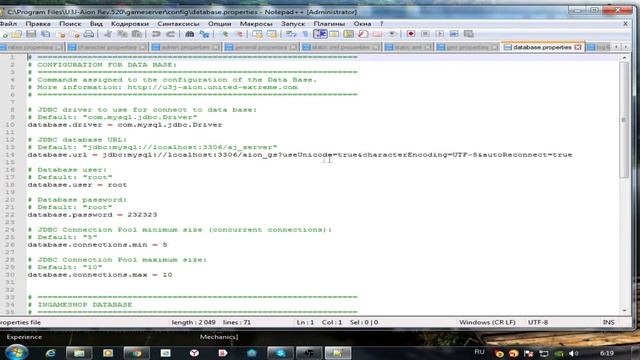Save the file using the floppy icon
640x360 pixels.
(31, 34)
